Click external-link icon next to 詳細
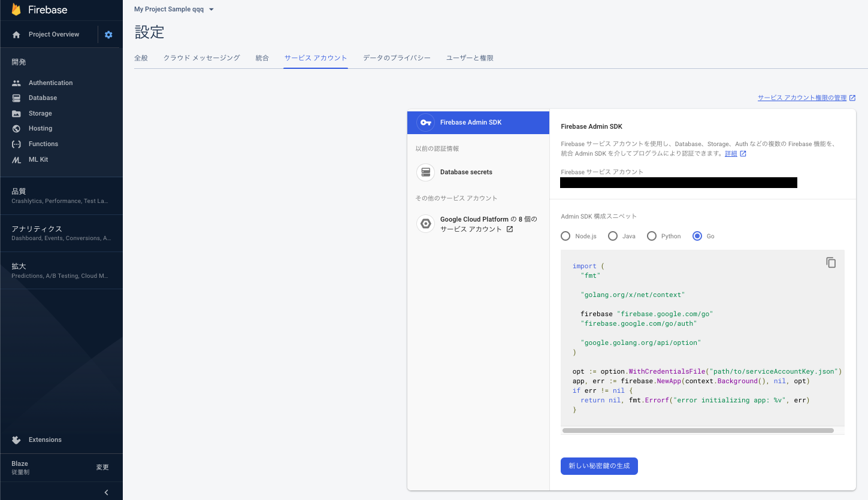Image resolution: width=868 pixels, height=500 pixels. coord(743,154)
